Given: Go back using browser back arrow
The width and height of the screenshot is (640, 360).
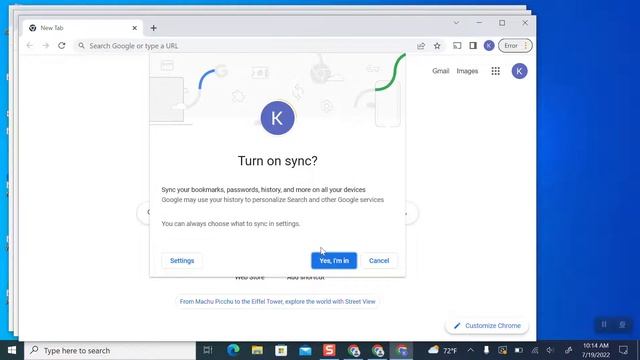Looking at the screenshot, I should [x=29, y=46].
